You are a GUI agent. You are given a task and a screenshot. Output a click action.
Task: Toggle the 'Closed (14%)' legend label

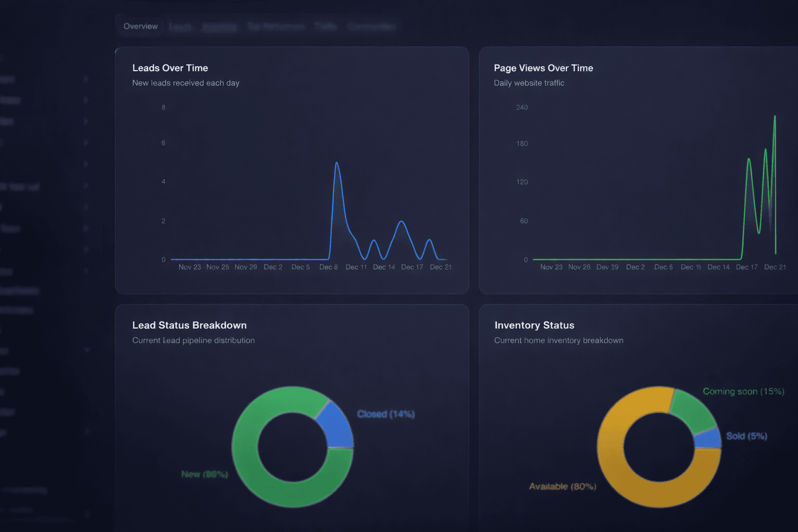pos(385,414)
